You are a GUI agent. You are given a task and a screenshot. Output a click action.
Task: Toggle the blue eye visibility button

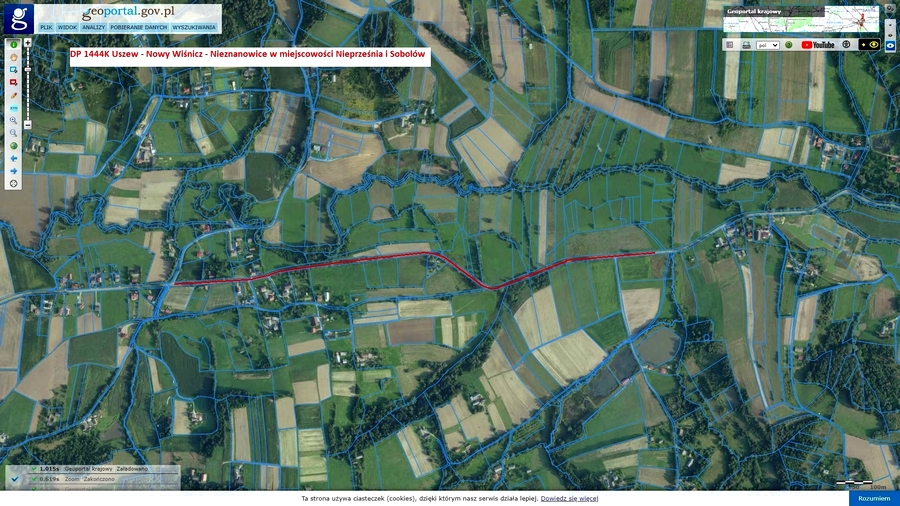point(890,45)
